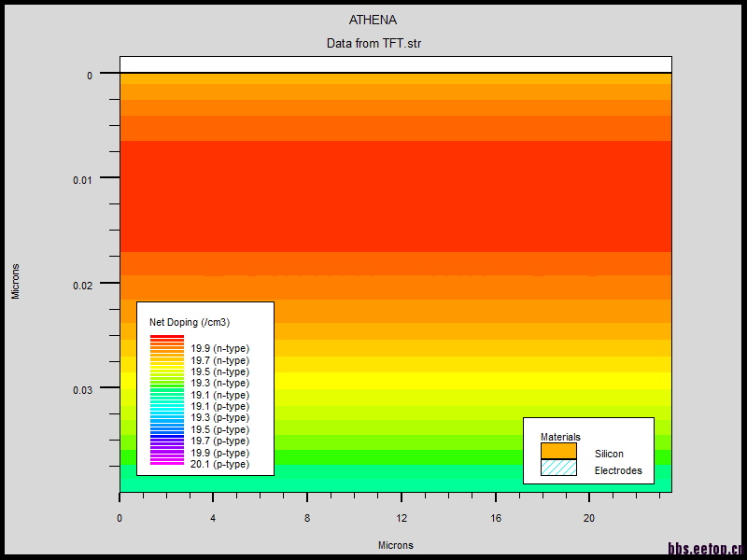747x560 pixels.
Task: Click the 19.1 (n-type) legend label
Action: pyautogui.click(x=219, y=395)
